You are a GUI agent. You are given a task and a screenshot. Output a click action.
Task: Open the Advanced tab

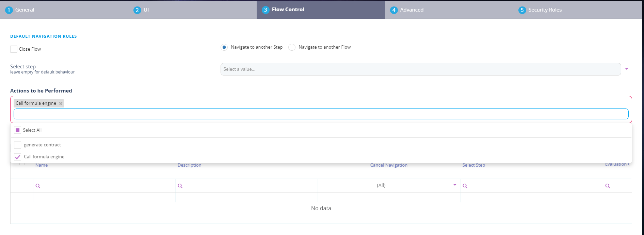[411, 10]
